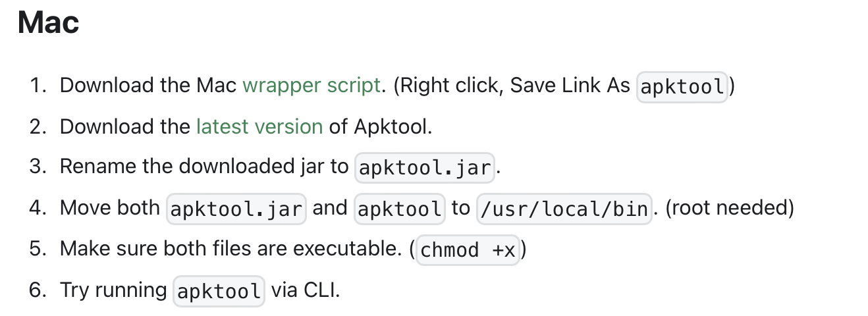Click the "of Apktool." text
The image size is (868, 316).
pyautogui.click(x=381, y=126)
